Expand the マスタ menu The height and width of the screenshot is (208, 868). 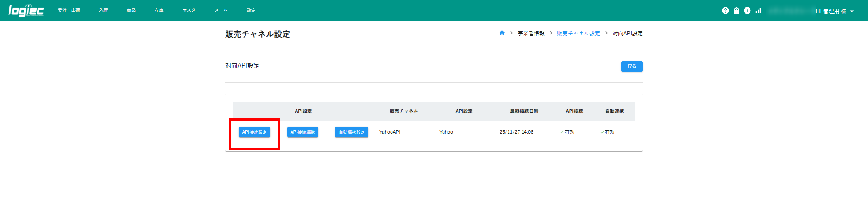pos(189,10)
